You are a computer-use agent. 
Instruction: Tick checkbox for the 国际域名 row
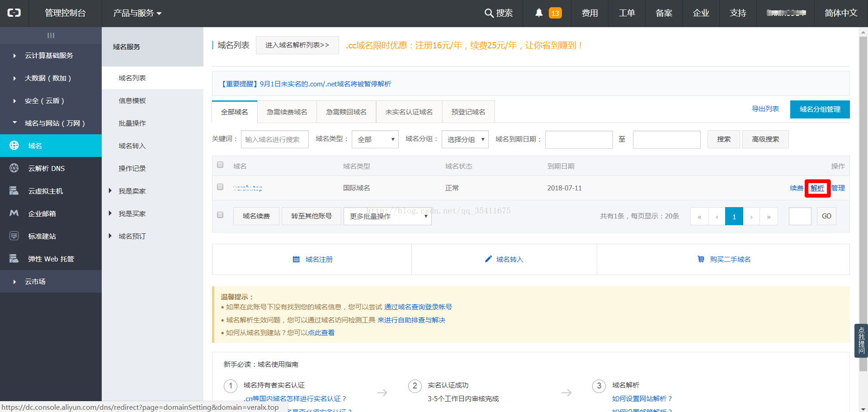point(220,187)
